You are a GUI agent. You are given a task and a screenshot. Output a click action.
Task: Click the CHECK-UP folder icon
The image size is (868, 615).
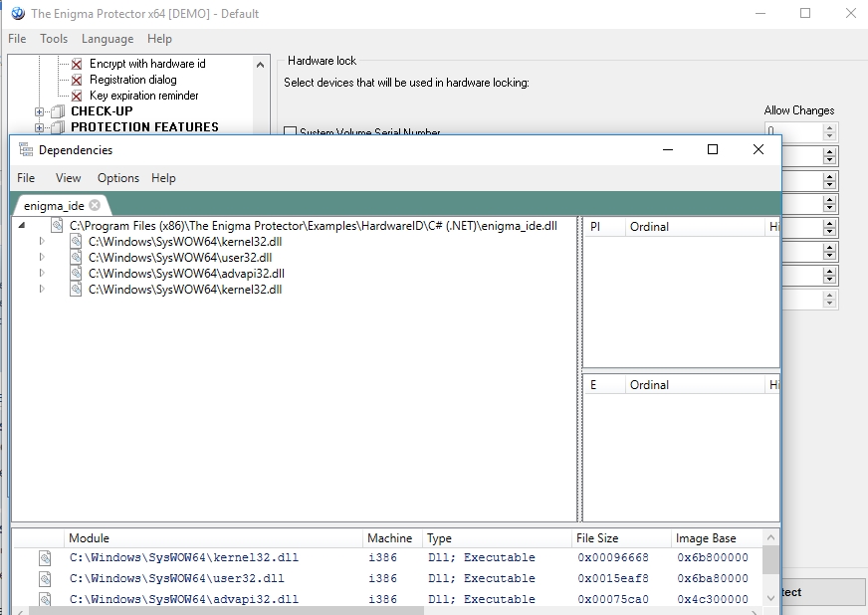(x=58, y=111)
